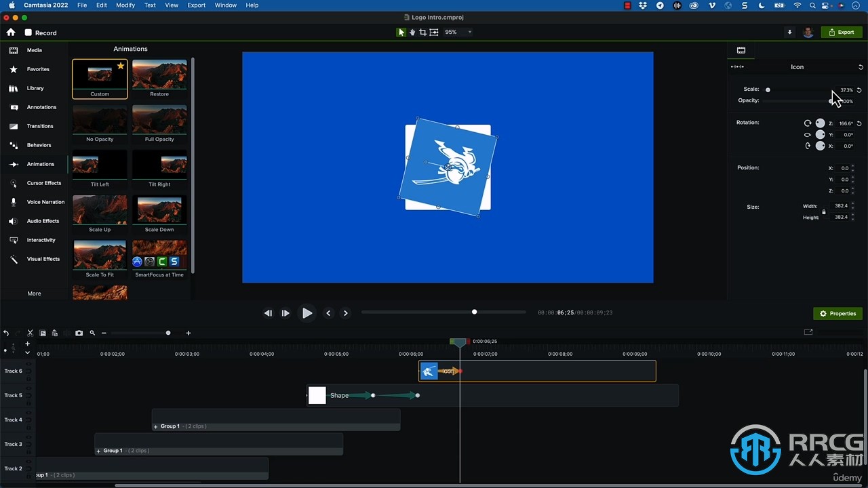
Task: Click the Scale slider handle
Action: click(x=768, y=89)
